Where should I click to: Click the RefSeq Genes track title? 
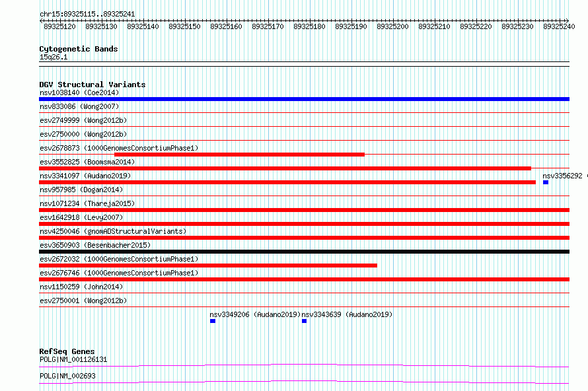(x=67, y=351)
